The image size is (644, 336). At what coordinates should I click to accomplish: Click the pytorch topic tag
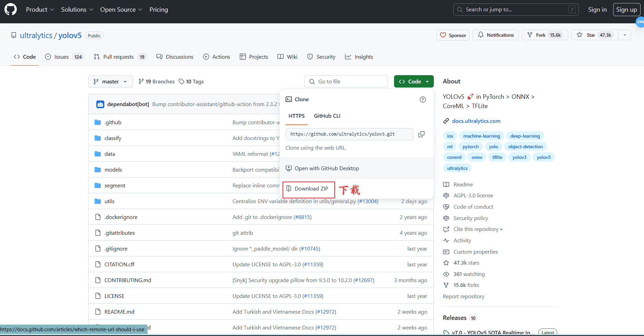(x=470, y=147)
